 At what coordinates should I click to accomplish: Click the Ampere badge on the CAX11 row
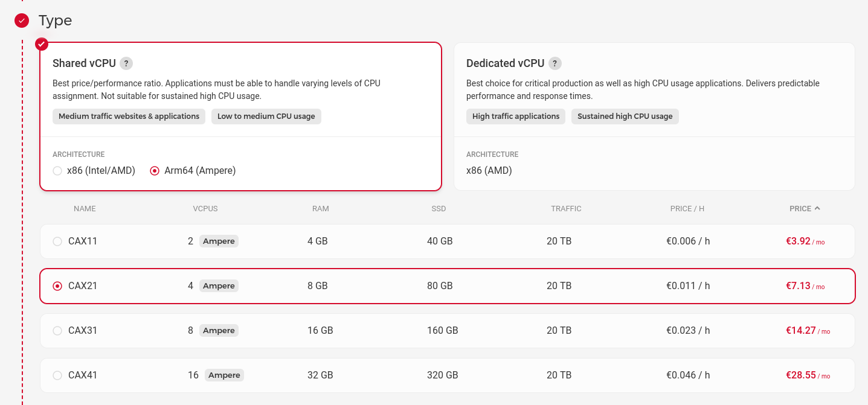(x=218, y=241)
